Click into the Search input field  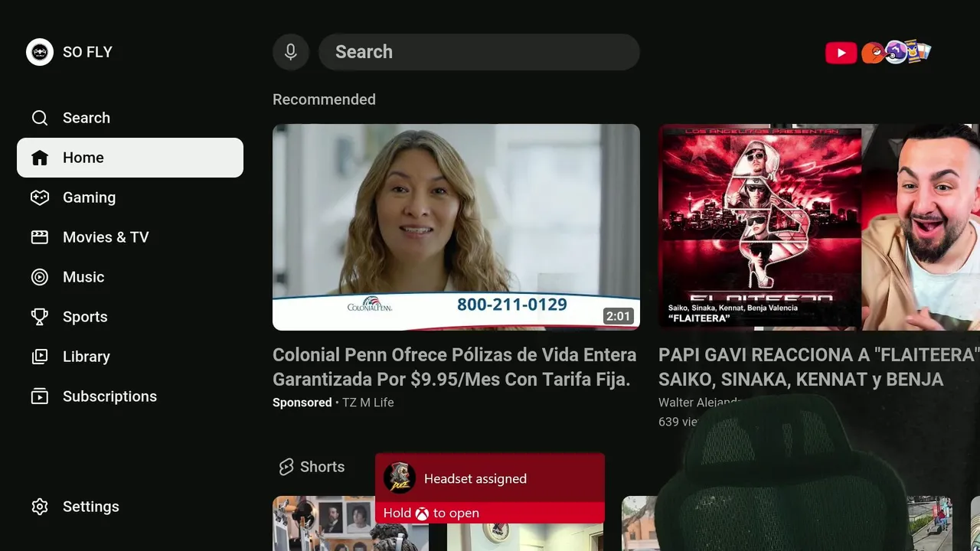click(479, 52)
